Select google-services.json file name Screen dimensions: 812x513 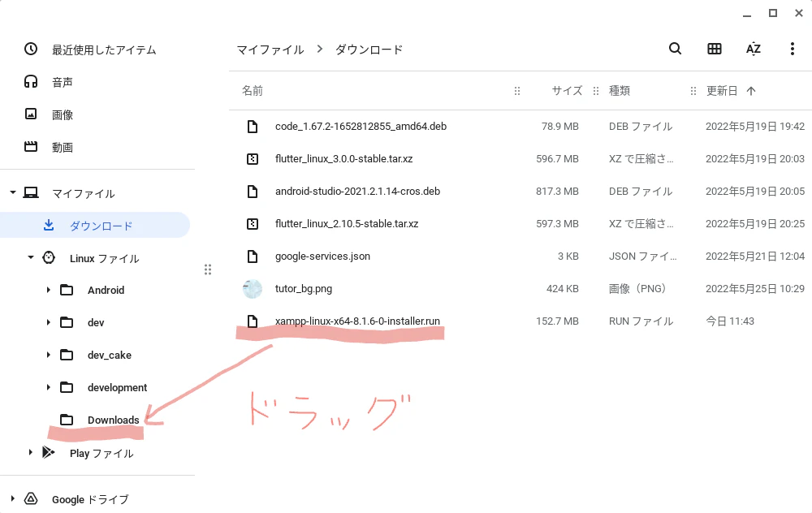click(322, 256)
